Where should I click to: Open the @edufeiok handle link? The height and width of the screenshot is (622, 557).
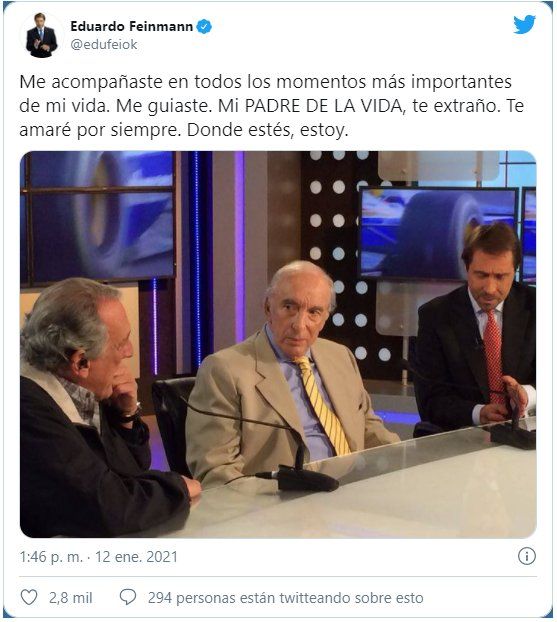click(104, 44)
